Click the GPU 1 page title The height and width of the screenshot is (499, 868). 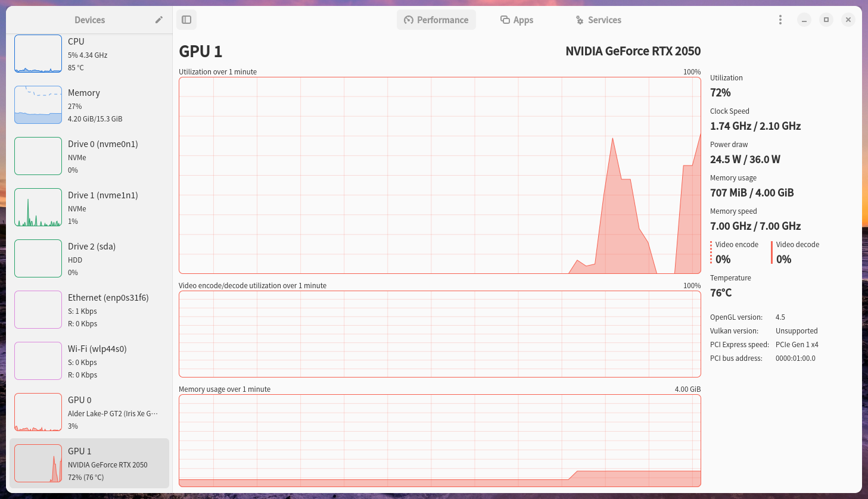click(x=201, y=51)
